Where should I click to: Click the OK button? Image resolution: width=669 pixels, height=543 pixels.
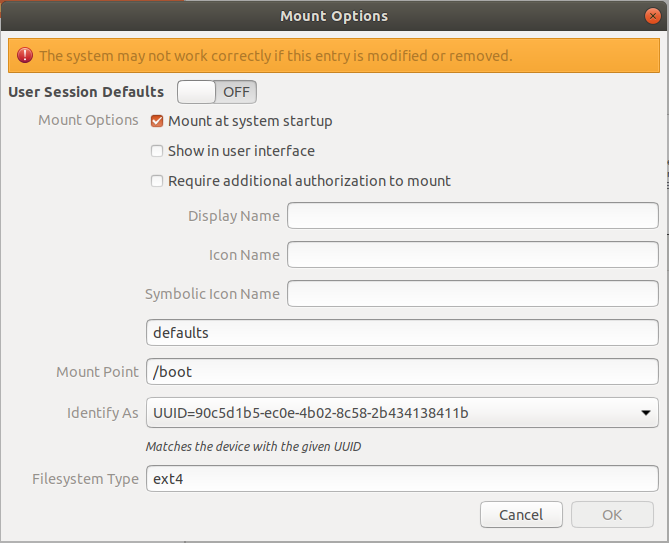click(x=612, y=514)
